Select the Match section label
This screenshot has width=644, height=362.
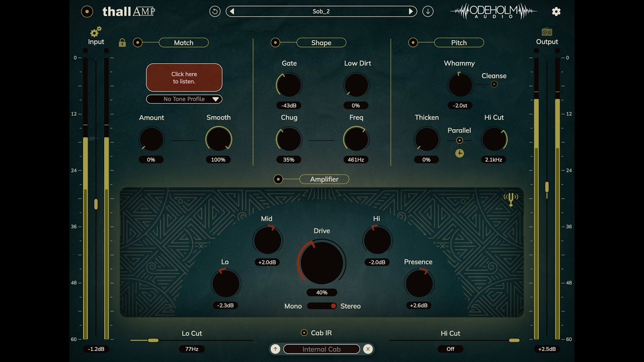coord(184,43)
